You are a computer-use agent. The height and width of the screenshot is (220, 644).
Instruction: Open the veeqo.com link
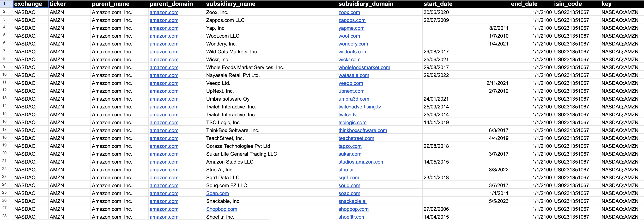coord(350,83)
